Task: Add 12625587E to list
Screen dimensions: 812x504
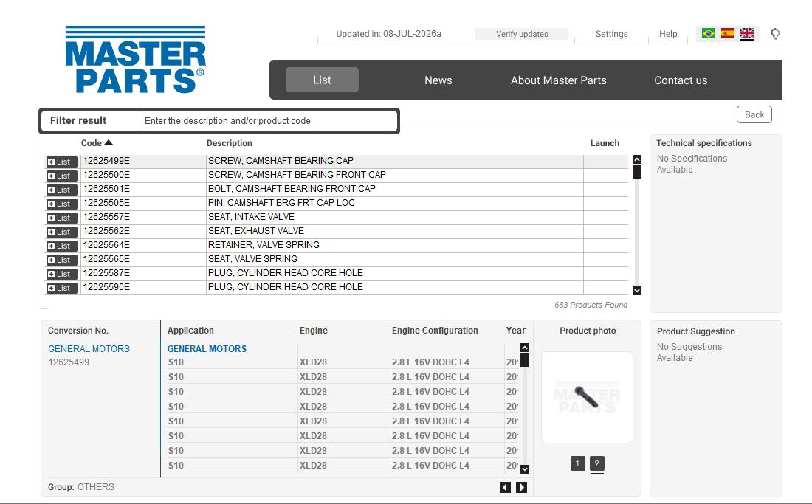Action: tap(61, 273)
